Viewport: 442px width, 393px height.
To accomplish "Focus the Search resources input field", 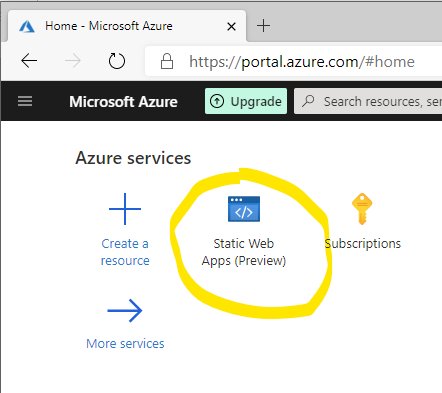I will [368, 101].
